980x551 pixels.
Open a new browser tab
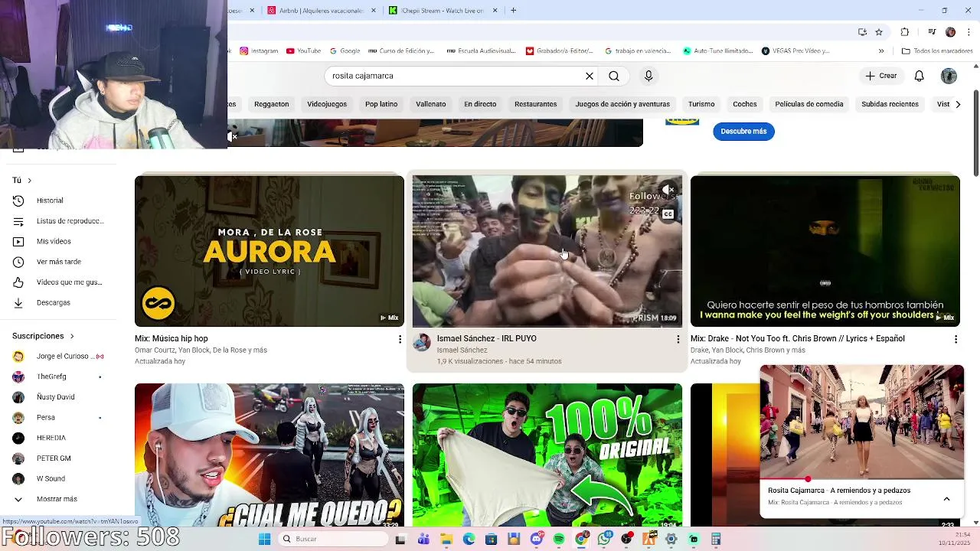tap(513, 11)
